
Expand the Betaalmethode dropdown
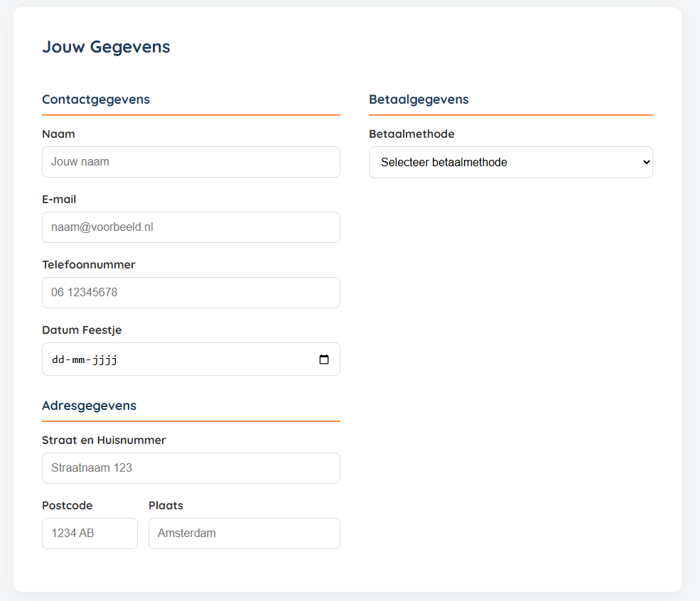tap(510, 162)
